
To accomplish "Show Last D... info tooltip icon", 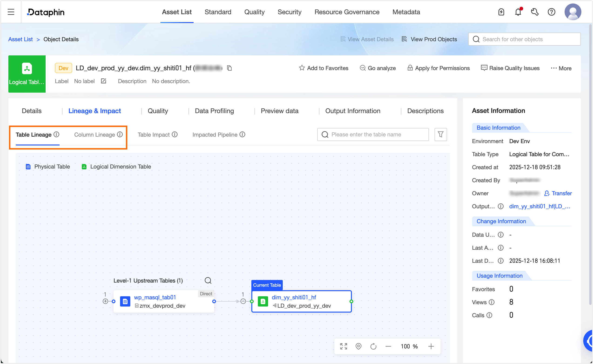I will click(501, 261).
